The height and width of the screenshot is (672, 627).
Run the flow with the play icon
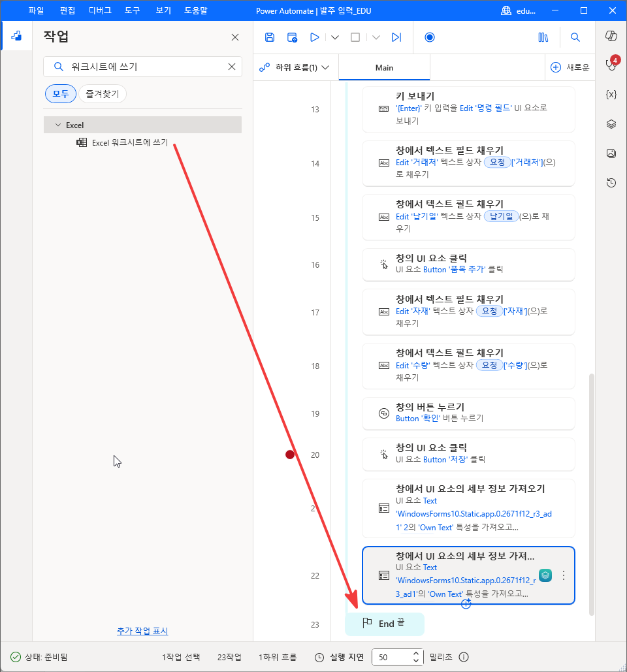point(314,37)
